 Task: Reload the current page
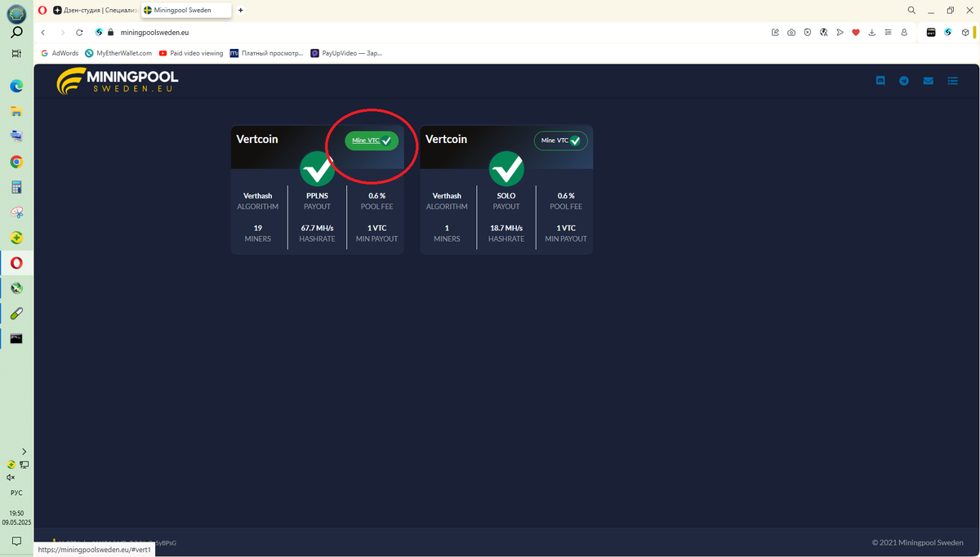(x=79, y=33)
